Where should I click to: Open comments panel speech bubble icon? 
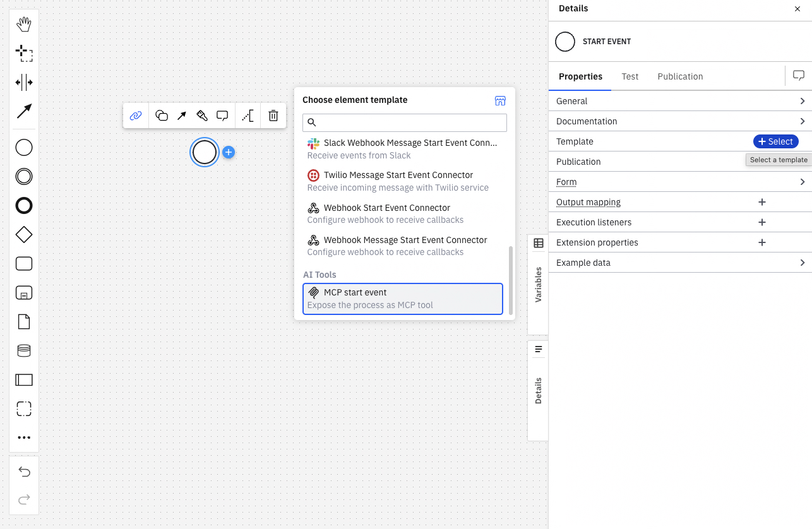tap(799, 76)
